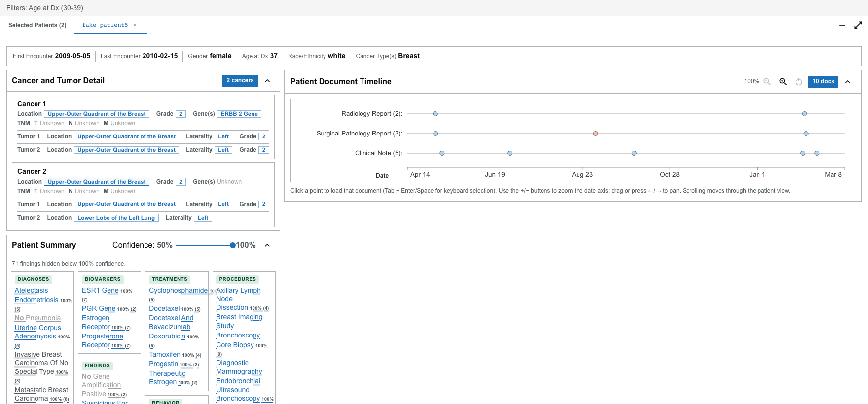Select the last Surgical Pathology Report point
Screen dimensions: 868x404
[806, 134]
